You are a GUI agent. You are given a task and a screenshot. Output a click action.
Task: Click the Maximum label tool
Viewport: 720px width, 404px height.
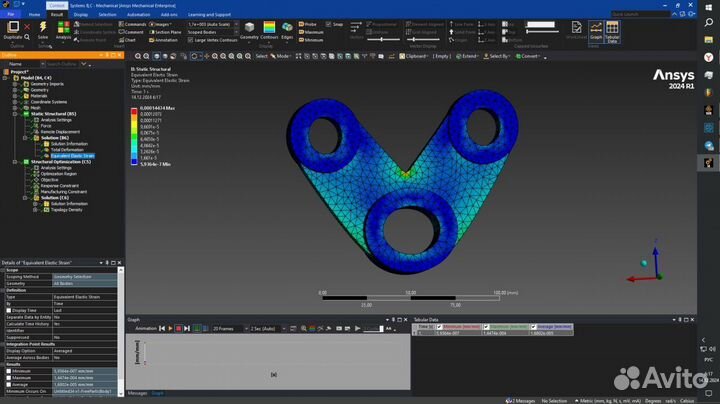311,32
